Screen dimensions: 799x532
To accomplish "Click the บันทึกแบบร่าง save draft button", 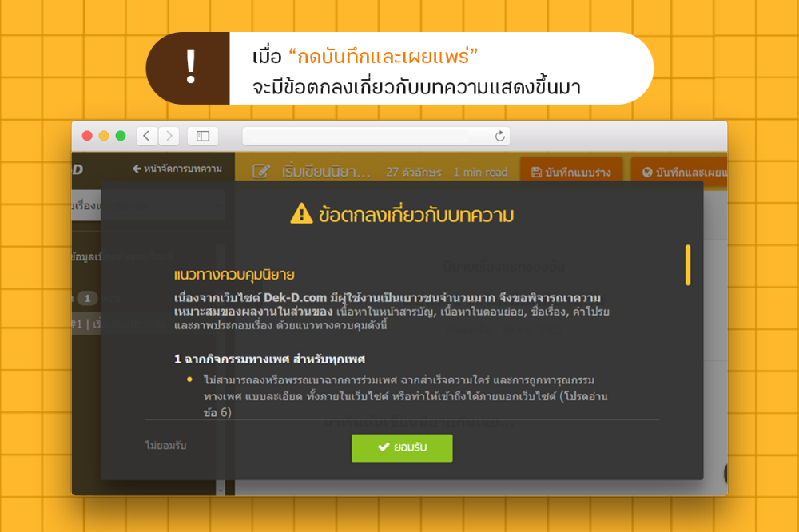I will (571, 173).
